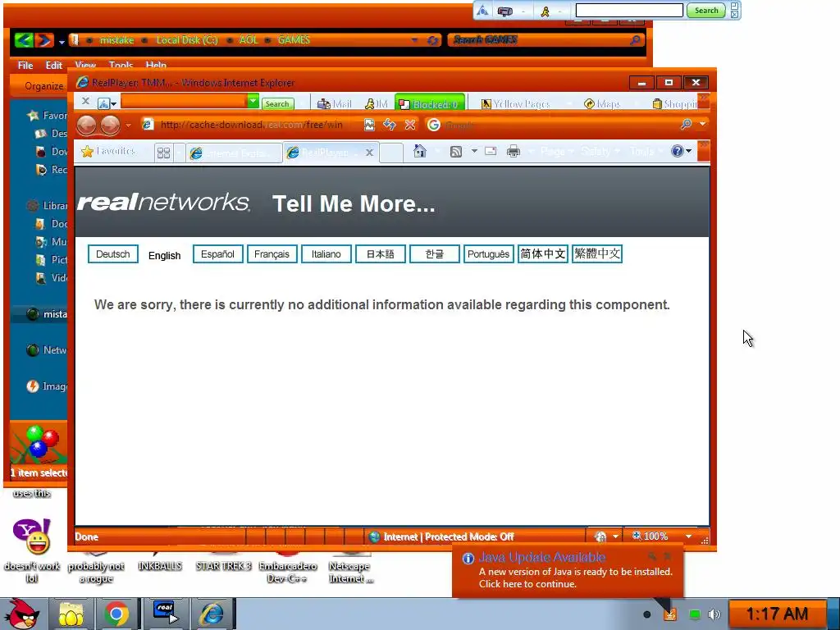Click the Home icon in the IE command bar

(420, 151)
